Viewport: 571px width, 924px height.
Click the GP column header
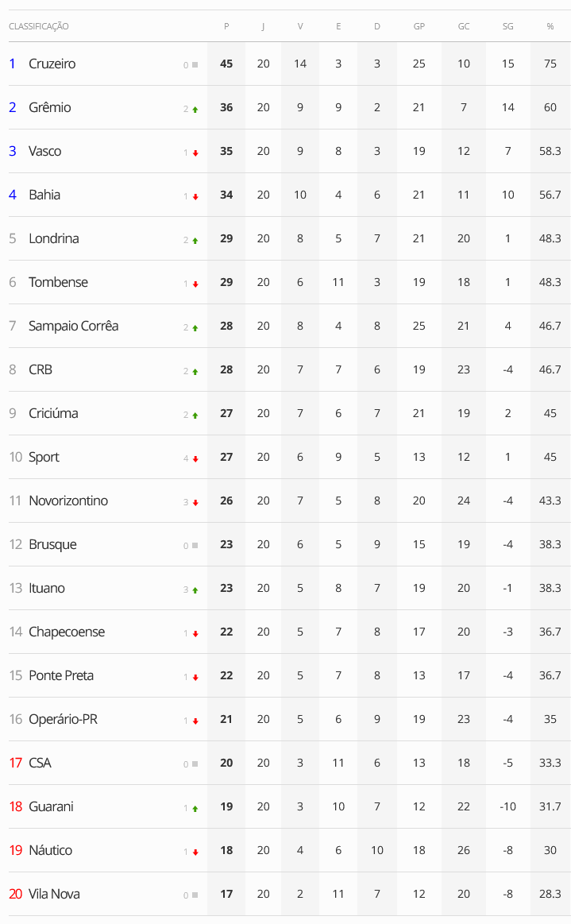[419, 26]
